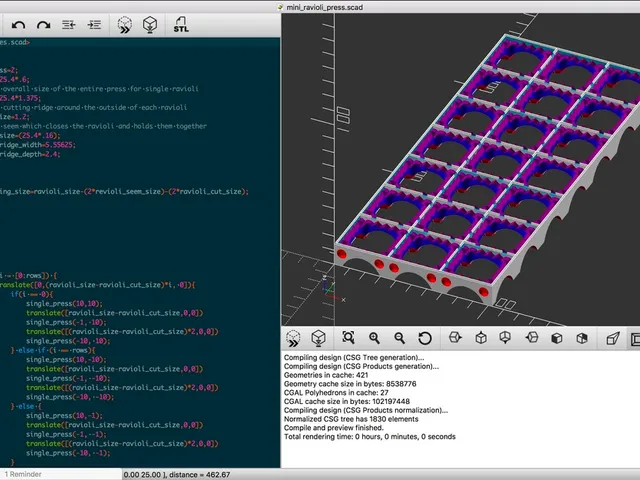Click 'Geometries in cache: 421' console line
Image resolution: width=640 pixels, height=480 pixels.
pyautogui.click(x=326, y=375)
